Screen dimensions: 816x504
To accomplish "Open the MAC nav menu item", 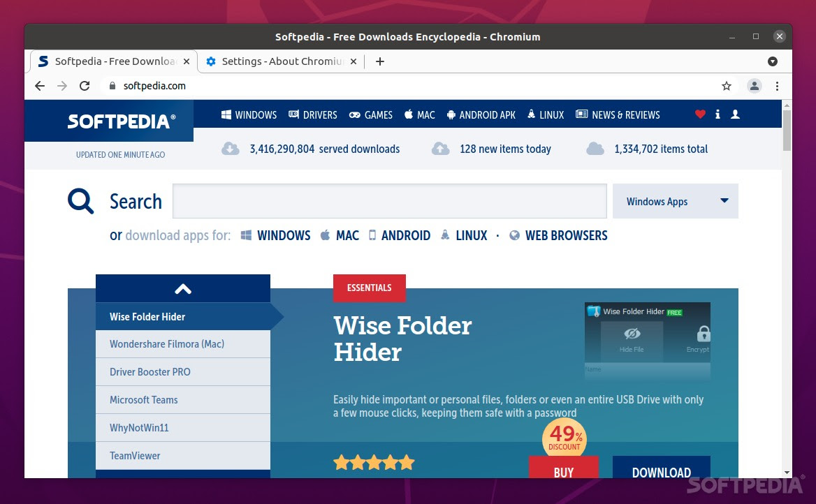I will pos(419,115).
